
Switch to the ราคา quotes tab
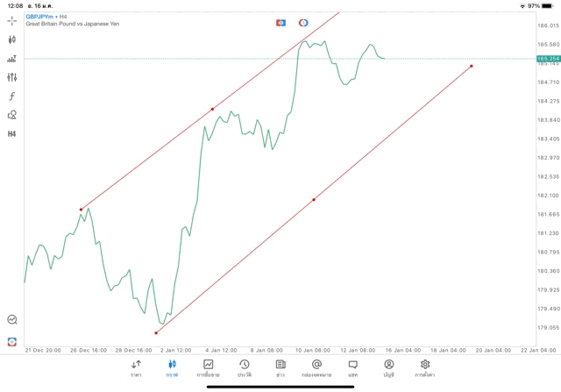(x=136, y=367)
